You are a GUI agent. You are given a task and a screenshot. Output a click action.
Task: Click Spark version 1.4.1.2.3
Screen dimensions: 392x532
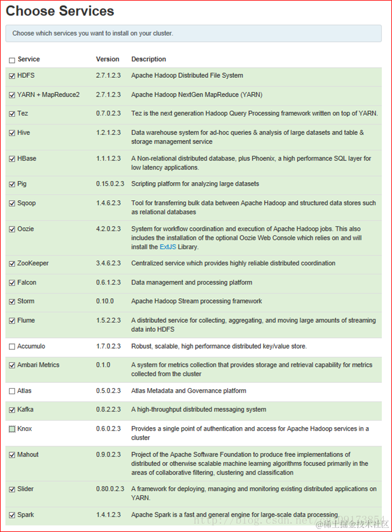coord(108,515)
